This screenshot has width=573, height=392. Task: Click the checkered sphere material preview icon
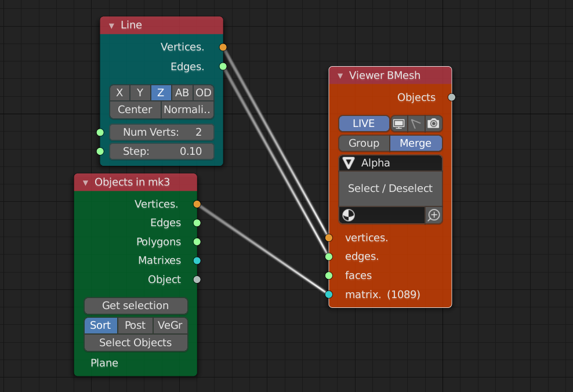point(349,215)
